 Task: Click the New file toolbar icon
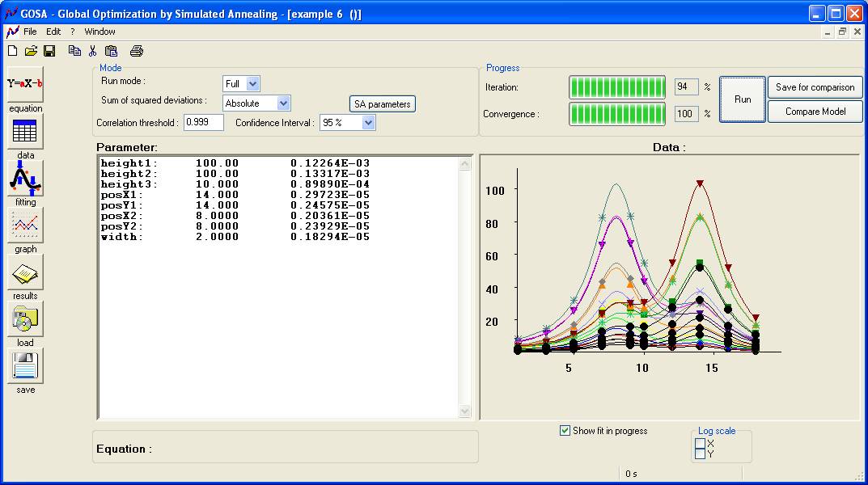click(12, 51)
